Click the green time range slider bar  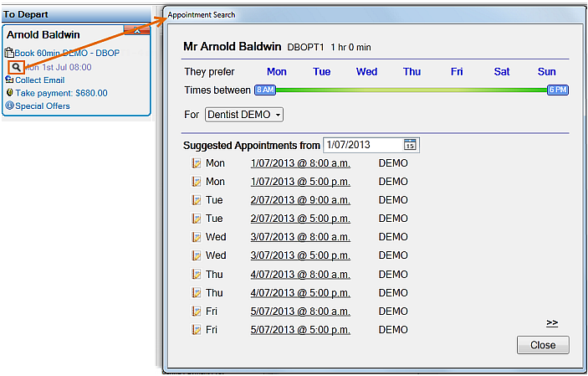tap(412, 90)
